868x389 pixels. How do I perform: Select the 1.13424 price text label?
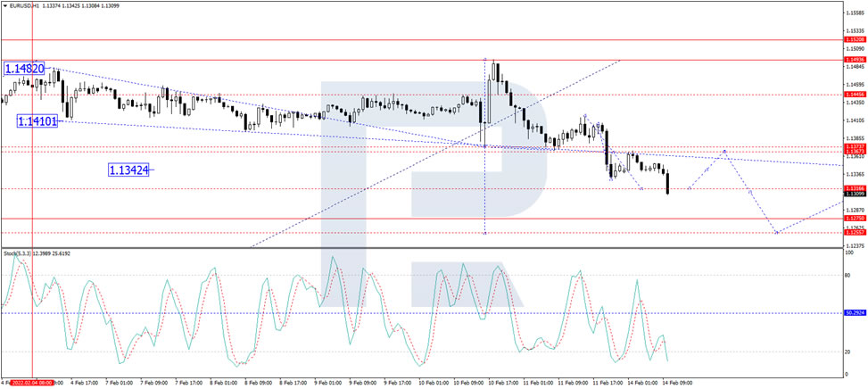tap(129, 170)
